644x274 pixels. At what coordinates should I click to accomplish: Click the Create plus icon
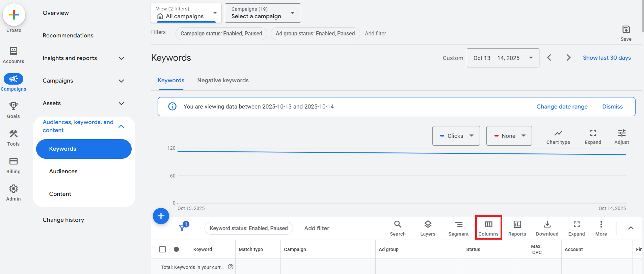coord(14,15)
